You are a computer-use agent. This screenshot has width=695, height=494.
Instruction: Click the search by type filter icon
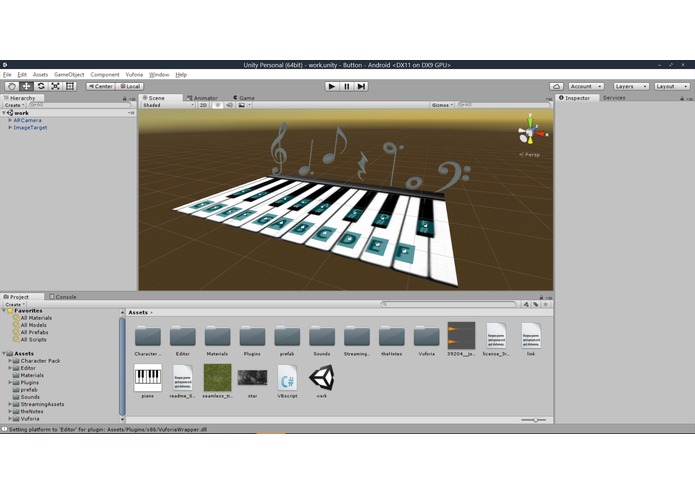[526, 304]
